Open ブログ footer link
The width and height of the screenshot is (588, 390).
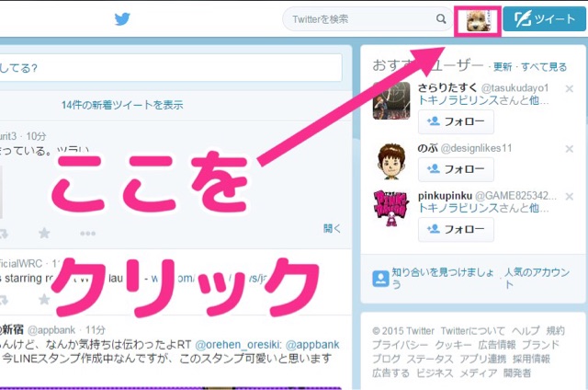click(x=386, y=360)
